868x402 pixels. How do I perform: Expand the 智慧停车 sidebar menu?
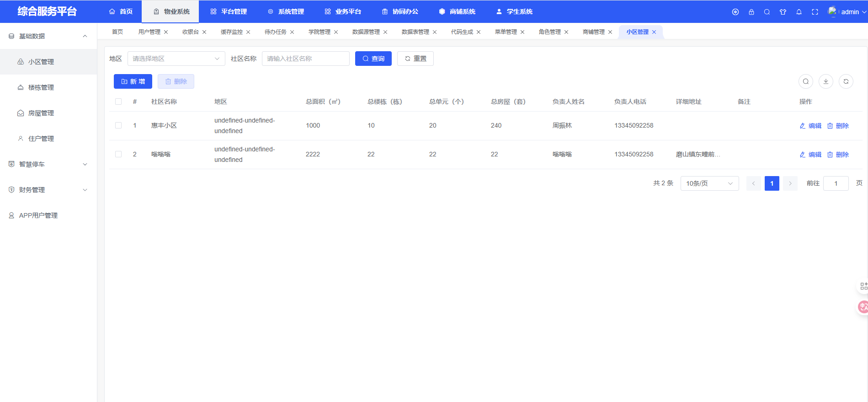48,164
